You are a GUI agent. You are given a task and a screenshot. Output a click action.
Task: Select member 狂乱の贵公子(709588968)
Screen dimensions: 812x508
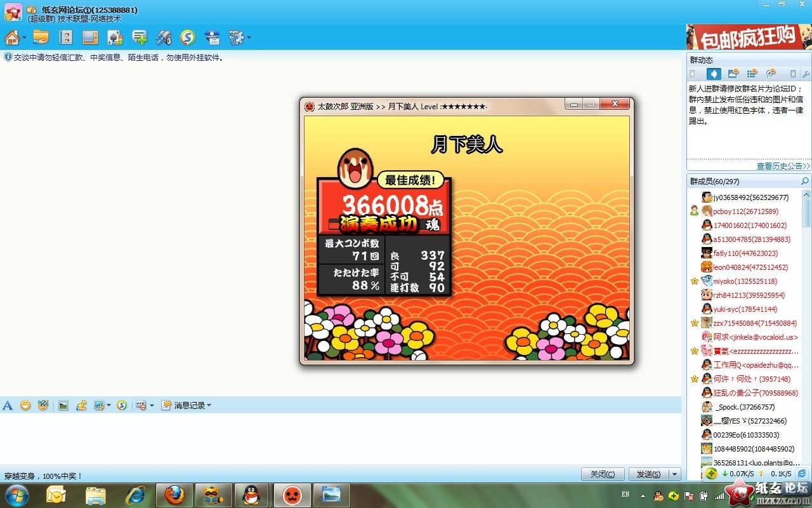pos(756,393)
